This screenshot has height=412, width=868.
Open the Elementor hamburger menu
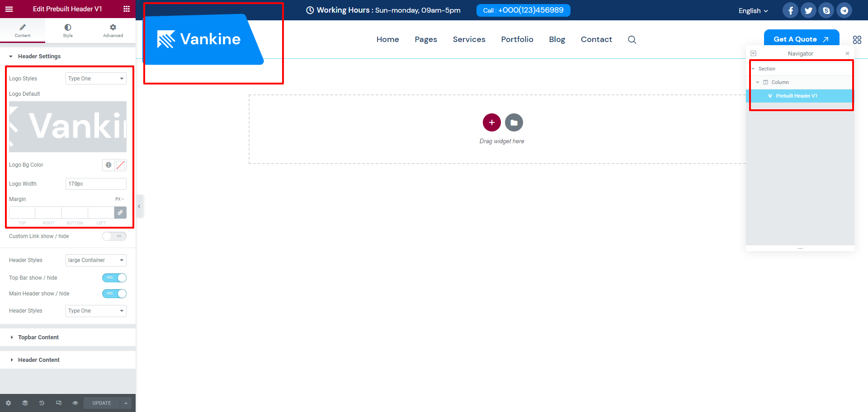point(9,9)
